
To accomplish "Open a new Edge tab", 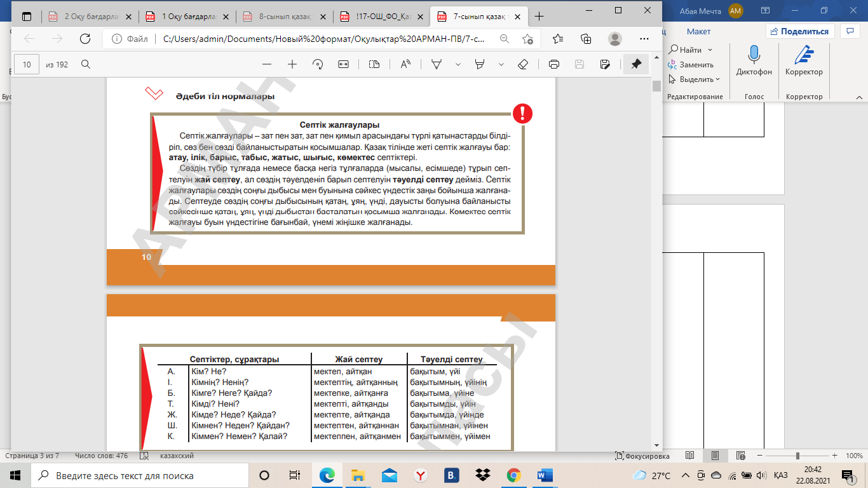I will (x=539, y=17).
